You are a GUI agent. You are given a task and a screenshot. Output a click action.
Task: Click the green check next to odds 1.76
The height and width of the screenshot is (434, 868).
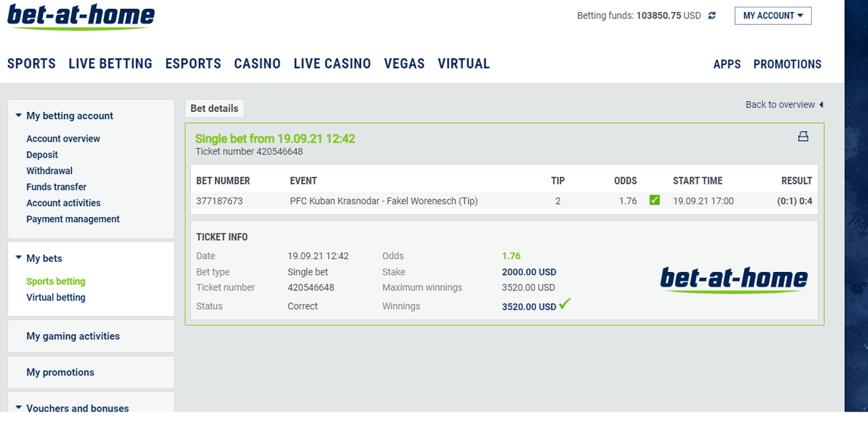click(x=654, y=200)
